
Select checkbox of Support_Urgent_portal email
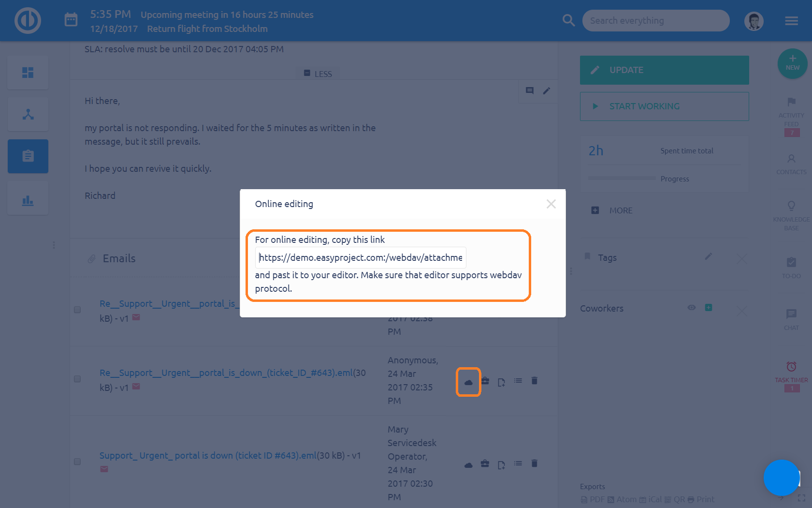click(x=77, y=462)
